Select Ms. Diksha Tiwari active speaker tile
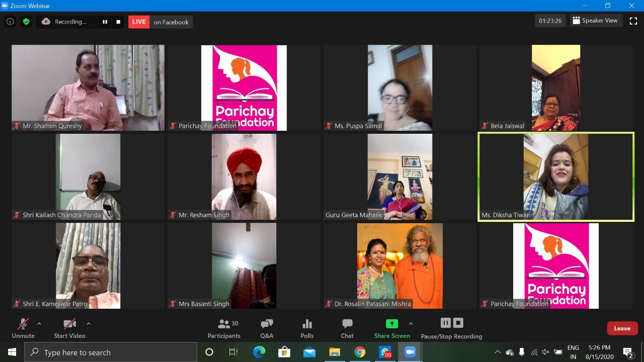The width and height of the screenshot is (644, 362). click(556, 176)
